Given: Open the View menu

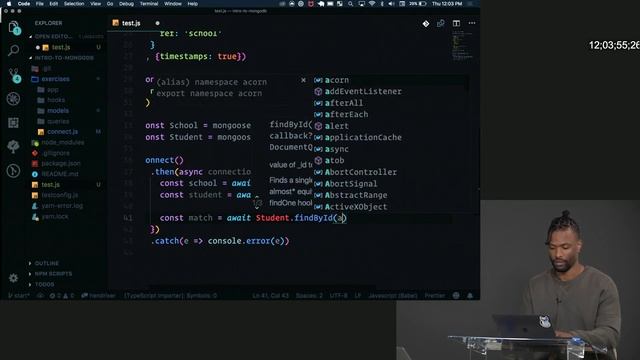Looking at the screenshot, I should click(96, 4).
